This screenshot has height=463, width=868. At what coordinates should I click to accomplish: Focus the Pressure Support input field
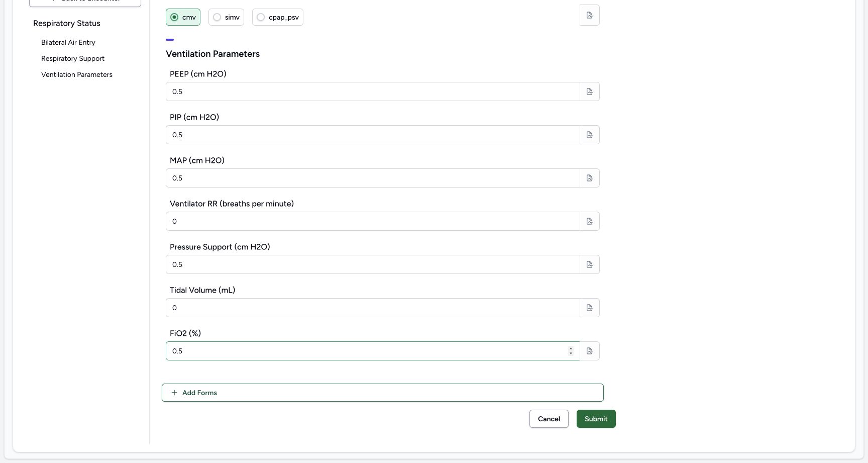(373, 264)
